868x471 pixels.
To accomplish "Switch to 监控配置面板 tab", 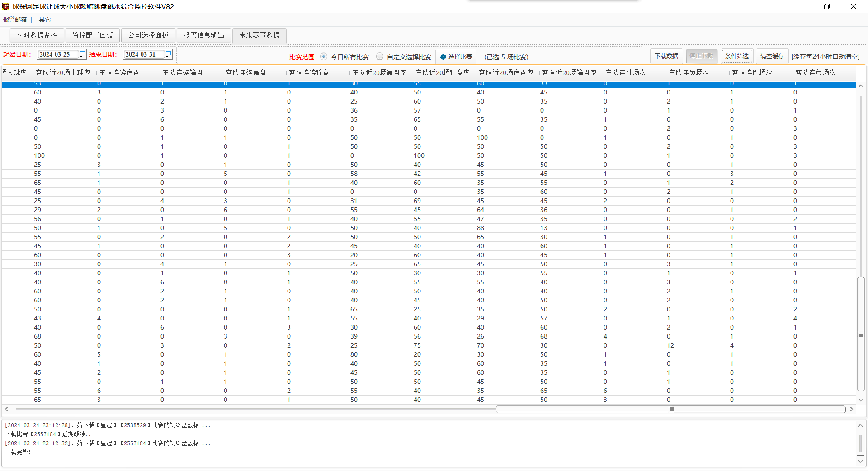I will click(93, 35).
